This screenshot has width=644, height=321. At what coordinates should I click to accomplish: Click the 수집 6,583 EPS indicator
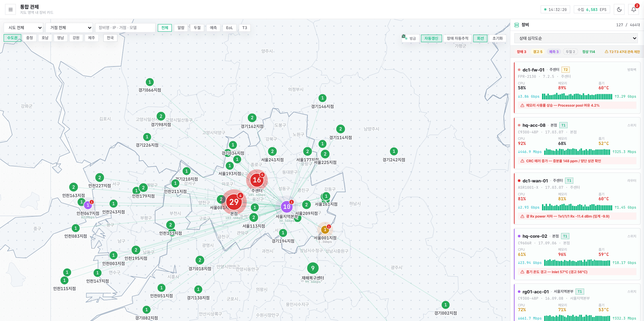tap(592, 10)
